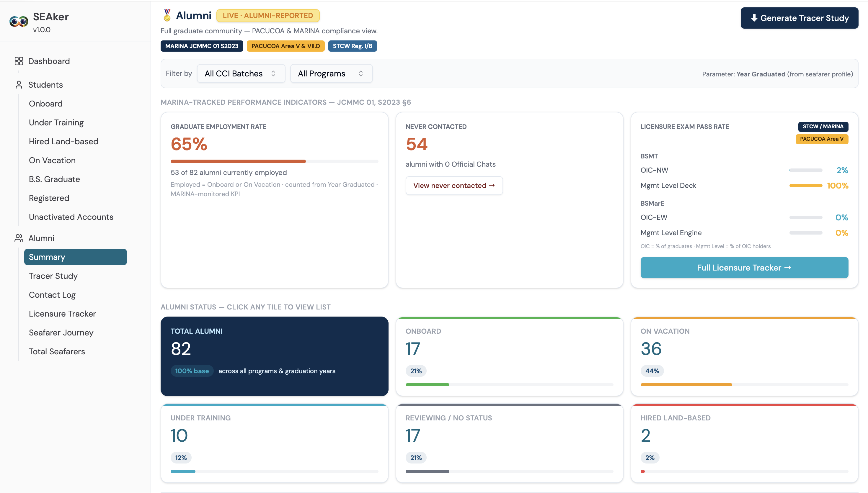The width and height of the screenshot is (868, 493).
Task: Click the arrow in View never contacted
Action: coord(492,185)
